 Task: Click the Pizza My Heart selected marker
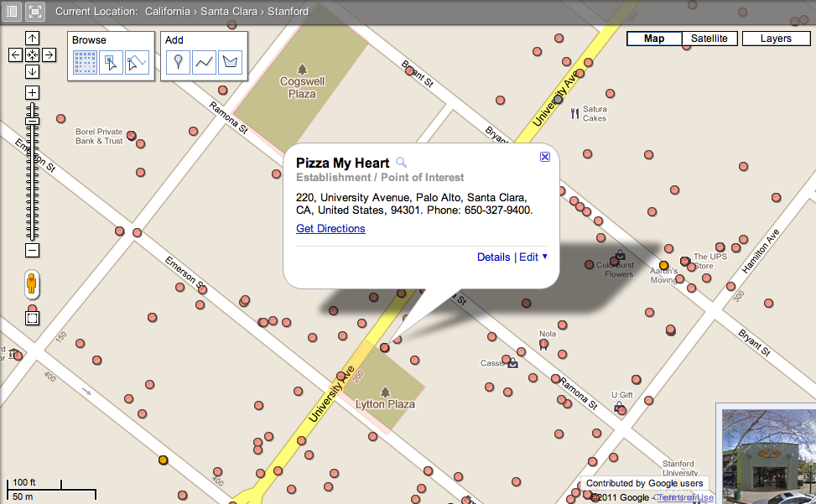pyautogui.click(x=385, y=347)
